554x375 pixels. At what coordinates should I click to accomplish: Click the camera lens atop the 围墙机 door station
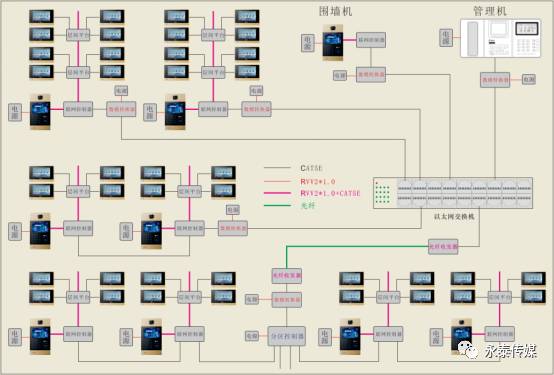(x=332, y=28)
